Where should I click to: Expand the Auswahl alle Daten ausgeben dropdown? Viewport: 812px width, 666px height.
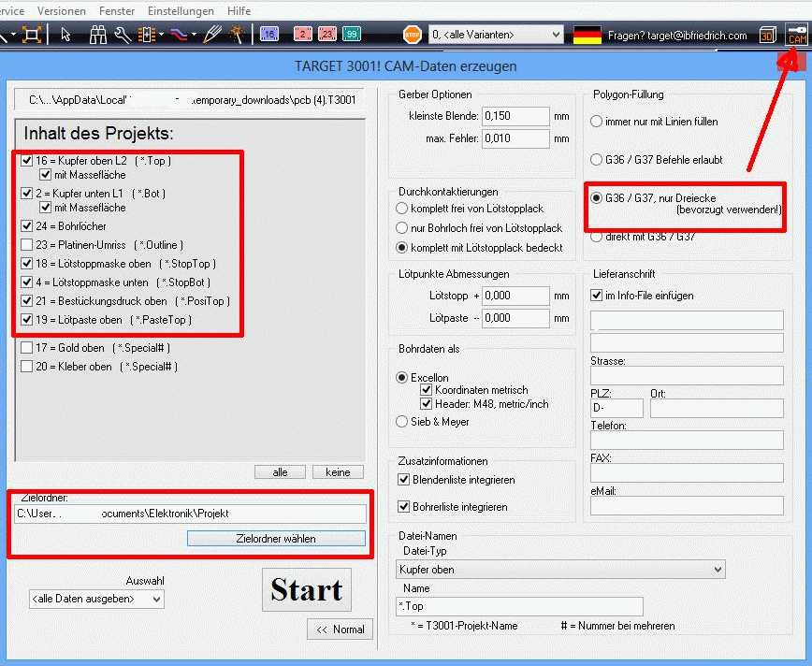pyautogui.click(x=96, y=600)
